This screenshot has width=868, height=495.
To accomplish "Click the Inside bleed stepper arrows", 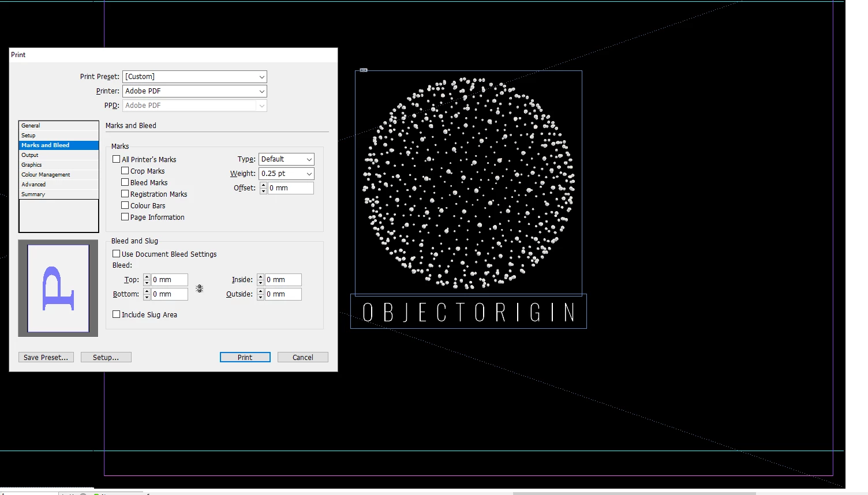I will [x=261, y=280].
